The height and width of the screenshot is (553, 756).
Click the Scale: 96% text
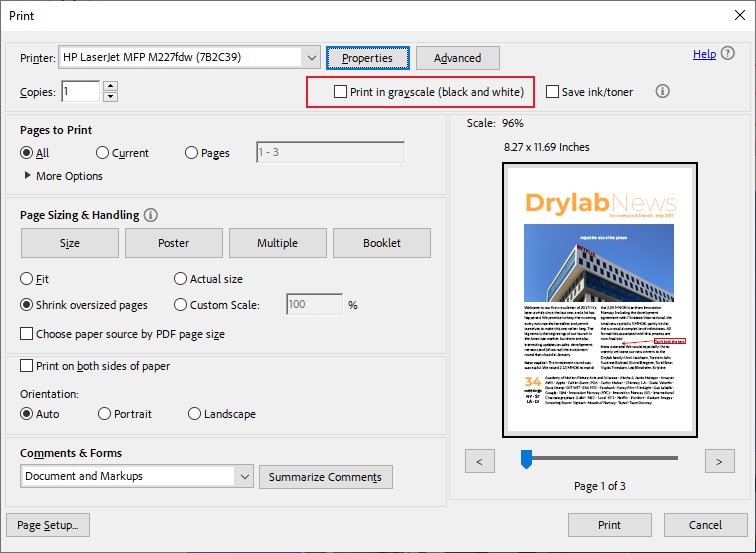(495, 123)
